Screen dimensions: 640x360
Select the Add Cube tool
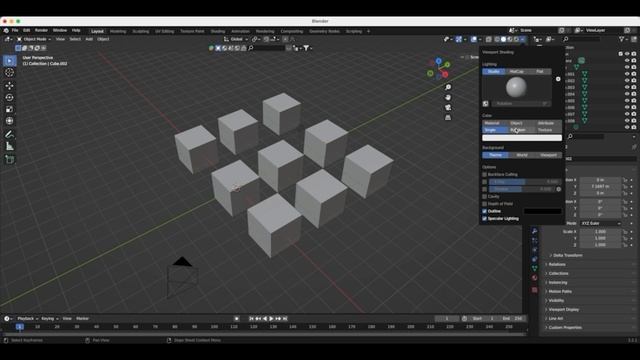pos(9,160)
